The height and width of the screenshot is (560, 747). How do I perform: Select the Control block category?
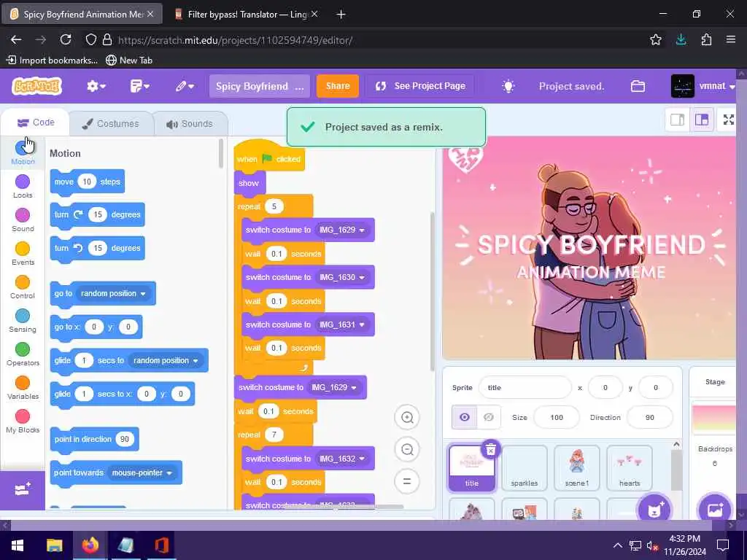[x=23, y=287]
